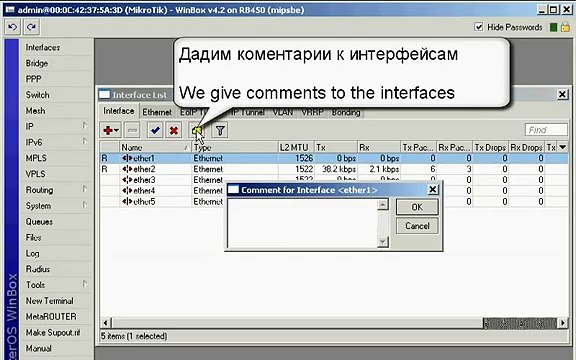Switch to the Bonding tab
The width and height of the screenshot is (576, 360).
coord(346,112)
